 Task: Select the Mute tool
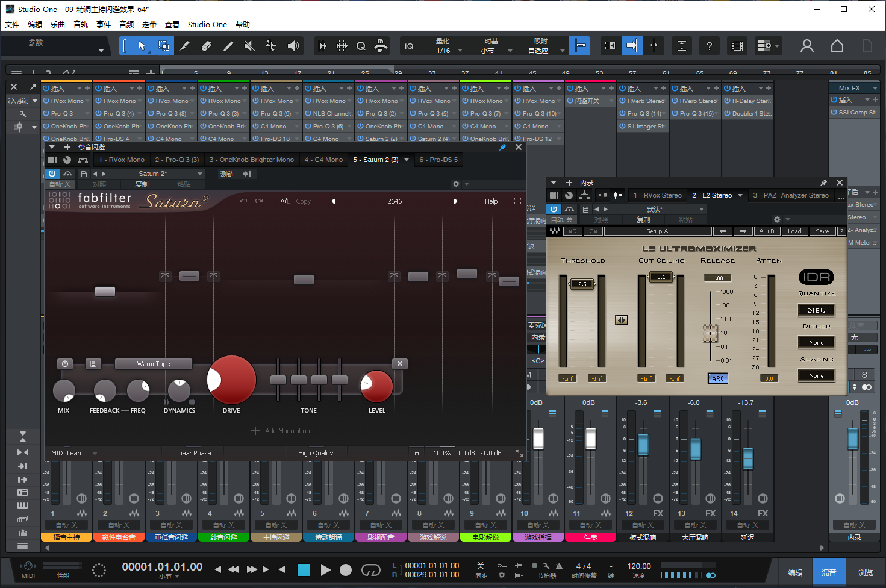(x=249, y=46)
